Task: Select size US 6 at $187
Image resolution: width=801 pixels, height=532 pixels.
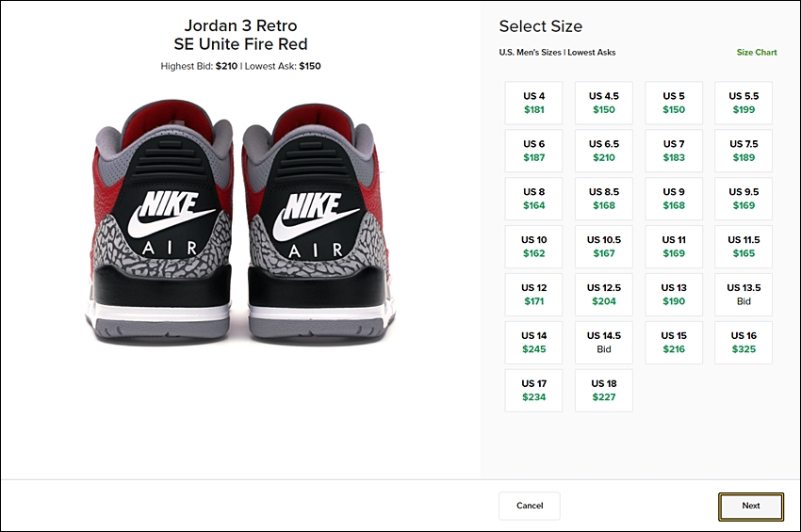Action: [x=533, y=151]
